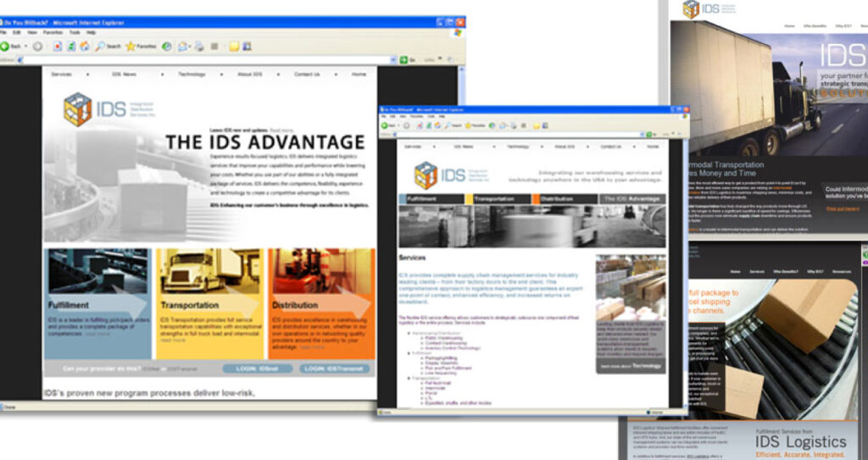Click Forward button in large left IE window

tap(37, 47)
